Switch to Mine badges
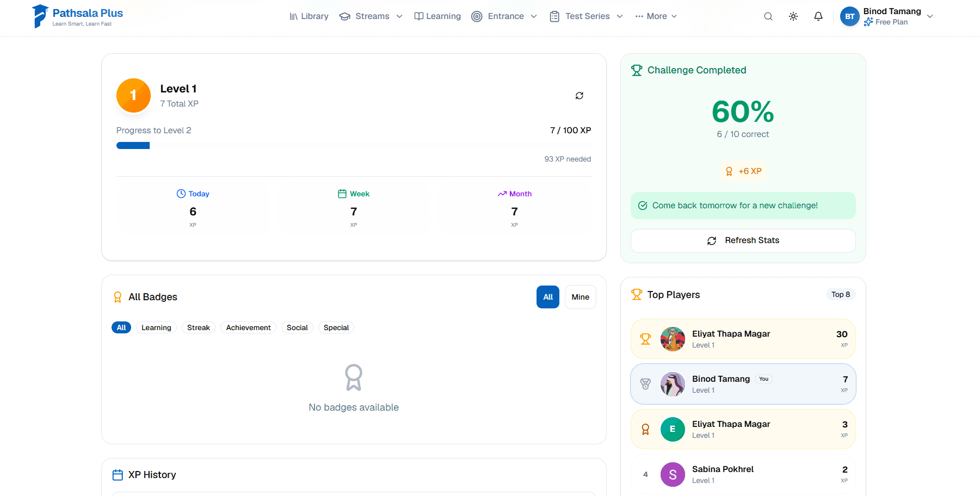Viewport: 980px width, 496px height. (581, 297)
